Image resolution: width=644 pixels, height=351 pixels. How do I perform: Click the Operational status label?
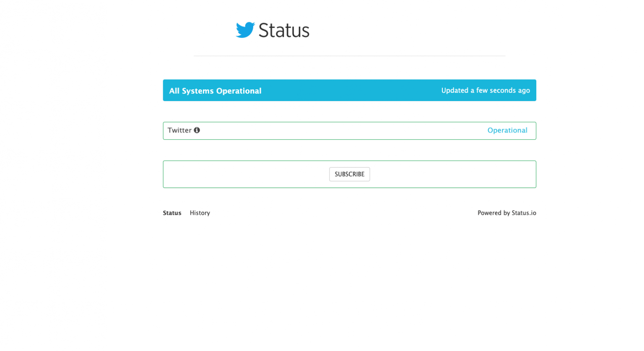[x=507, y=130]
